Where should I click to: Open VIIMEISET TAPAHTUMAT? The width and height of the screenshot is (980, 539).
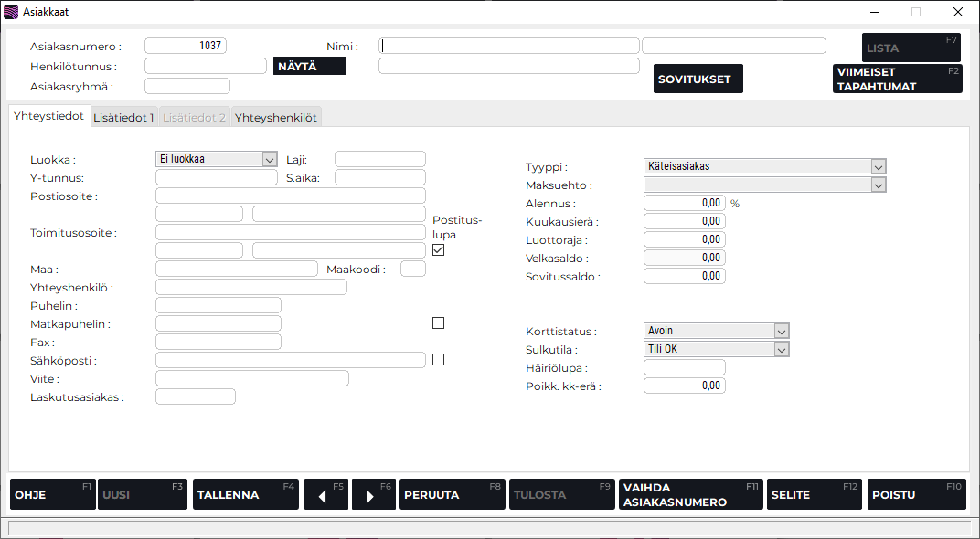tap(897, 79)
